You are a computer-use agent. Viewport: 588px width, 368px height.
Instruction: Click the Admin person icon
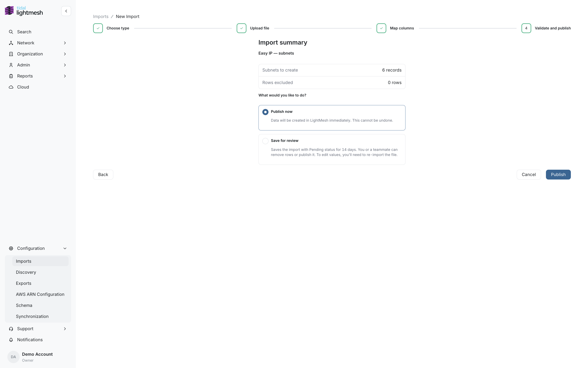point(11,65)
